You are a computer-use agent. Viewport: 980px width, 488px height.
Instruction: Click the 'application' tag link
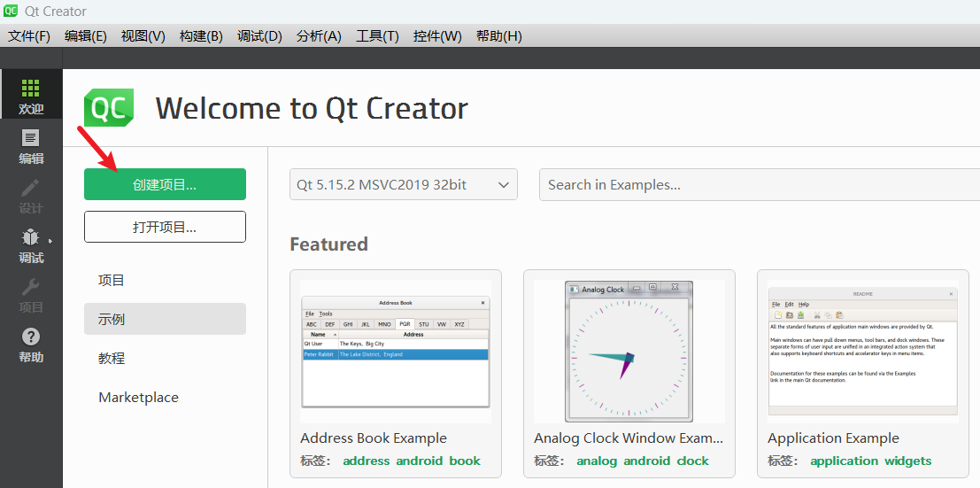pyautogui.click(x=845, y=461)
